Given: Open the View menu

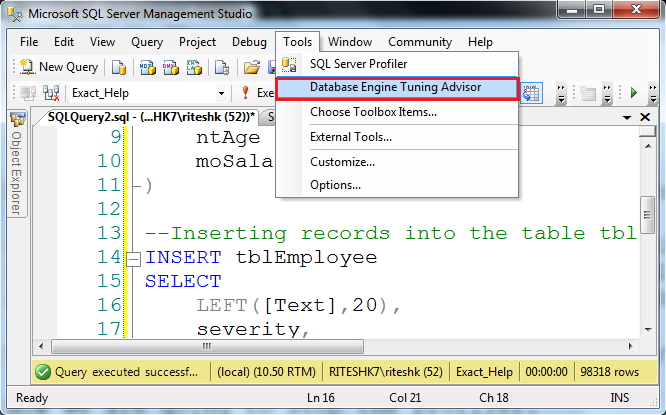Looking at the screenshot, I should click(102, 42).
